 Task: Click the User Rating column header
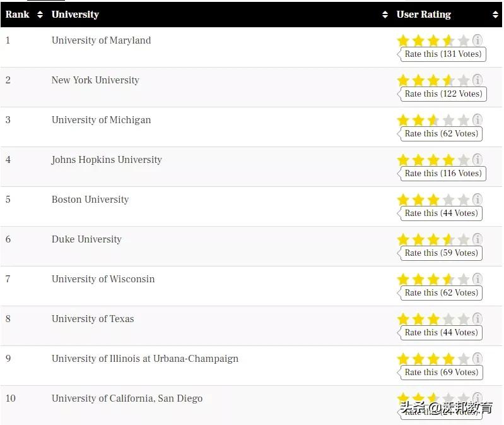click(424, 15)
